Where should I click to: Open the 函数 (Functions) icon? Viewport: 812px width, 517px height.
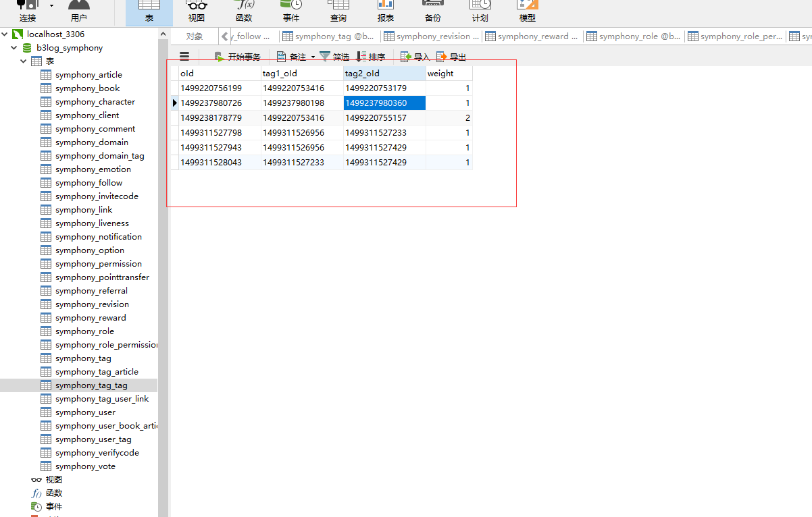point(243,12)
